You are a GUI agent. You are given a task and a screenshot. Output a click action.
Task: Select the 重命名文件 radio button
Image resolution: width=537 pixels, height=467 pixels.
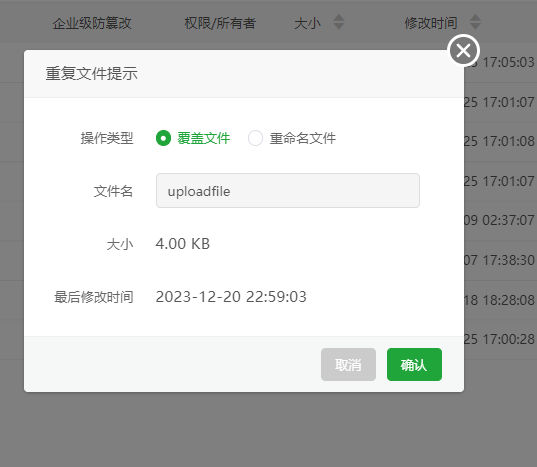click(255, 138)
